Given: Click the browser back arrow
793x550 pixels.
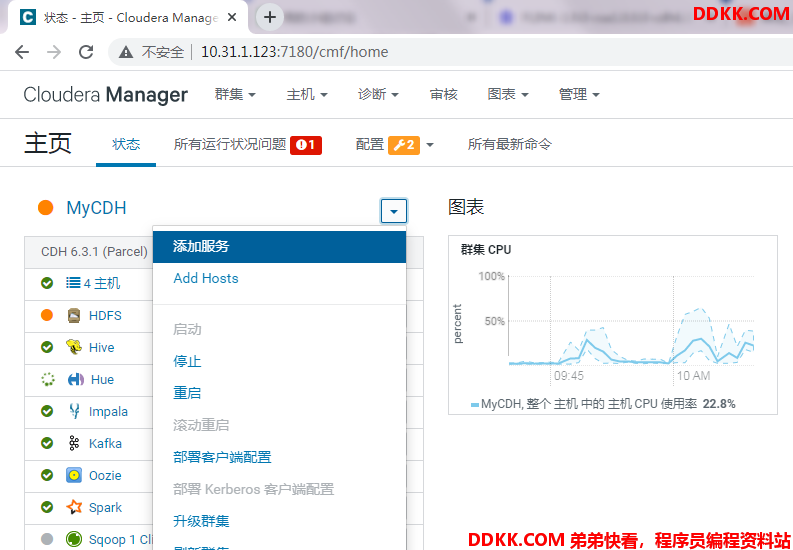Looking at the screenshot, I should (x=22, y=52).
